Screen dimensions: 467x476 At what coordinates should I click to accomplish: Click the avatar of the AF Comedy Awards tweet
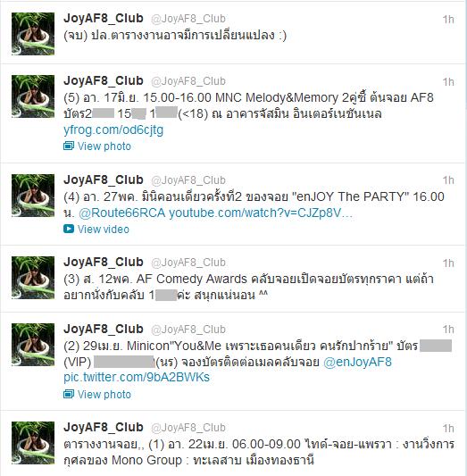point(33,278)
